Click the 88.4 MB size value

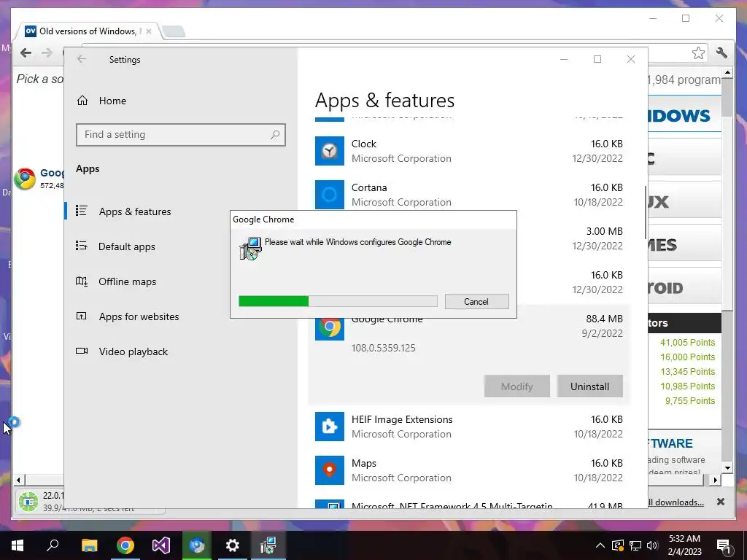[604, 319]
